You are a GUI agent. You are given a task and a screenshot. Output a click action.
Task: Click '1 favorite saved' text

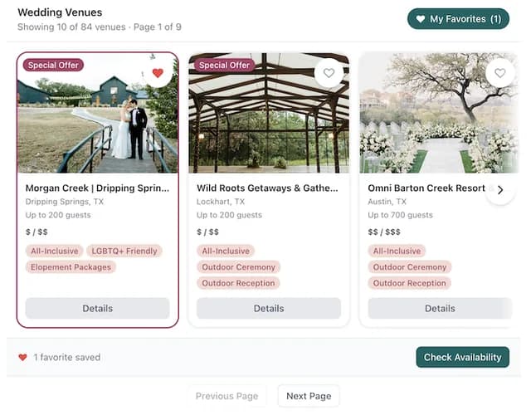coord(67,358)
